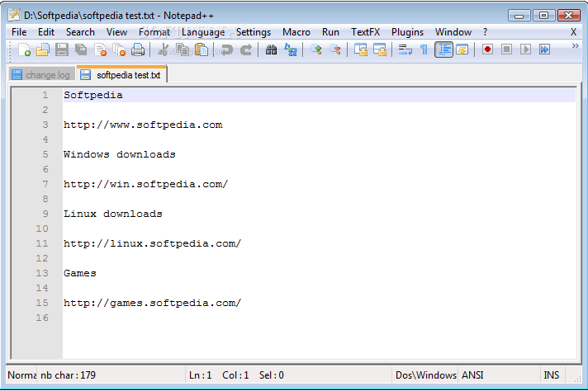Open the Settings menu
This screenshot has height=391, width=588.
pos(254,32)
